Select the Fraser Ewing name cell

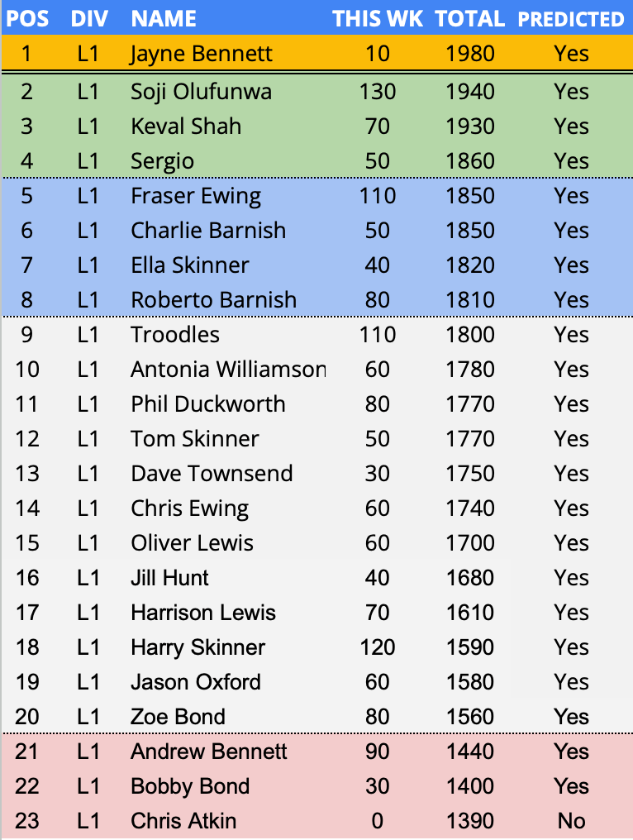(x=196, y=196)
